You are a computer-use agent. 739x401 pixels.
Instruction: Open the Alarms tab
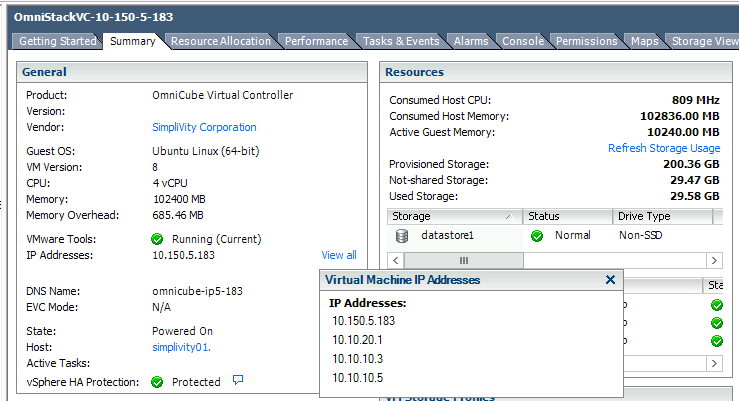(471, 41)
